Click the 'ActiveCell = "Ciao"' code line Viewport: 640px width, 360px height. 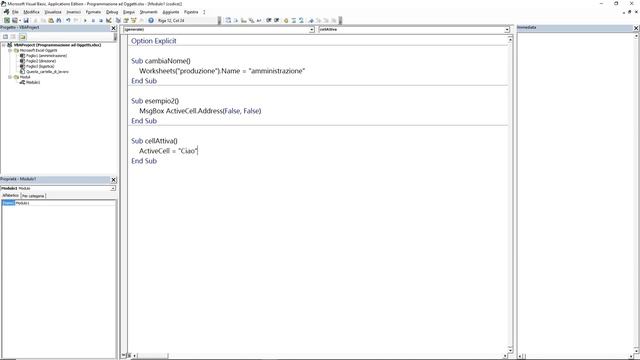(x=168, y=151)
